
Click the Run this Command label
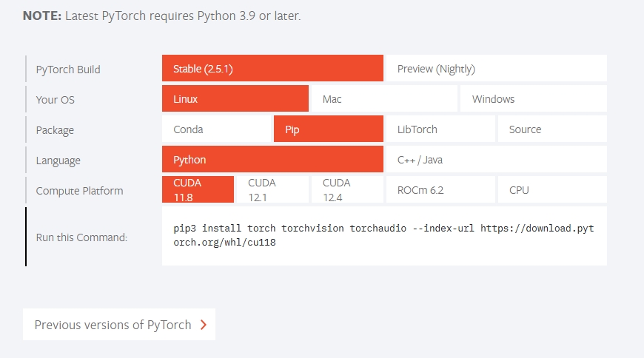pos(81,237)
